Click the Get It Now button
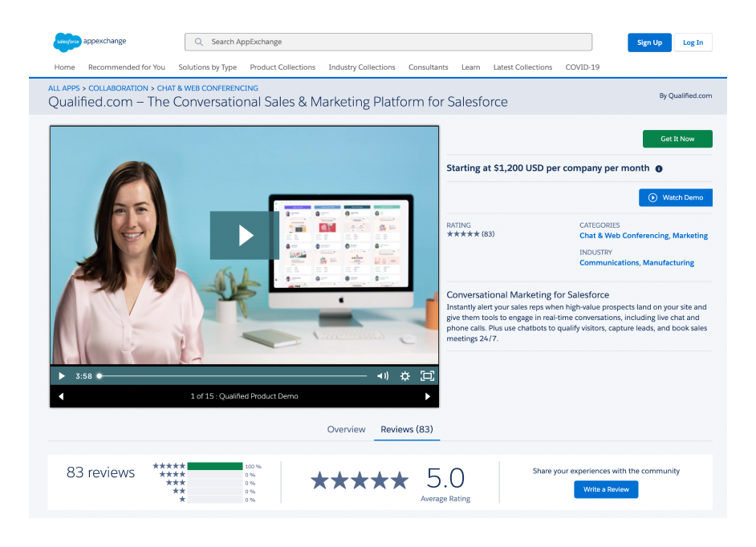The height and width of the screenshot is (547, 756). (x=677, y=139)
